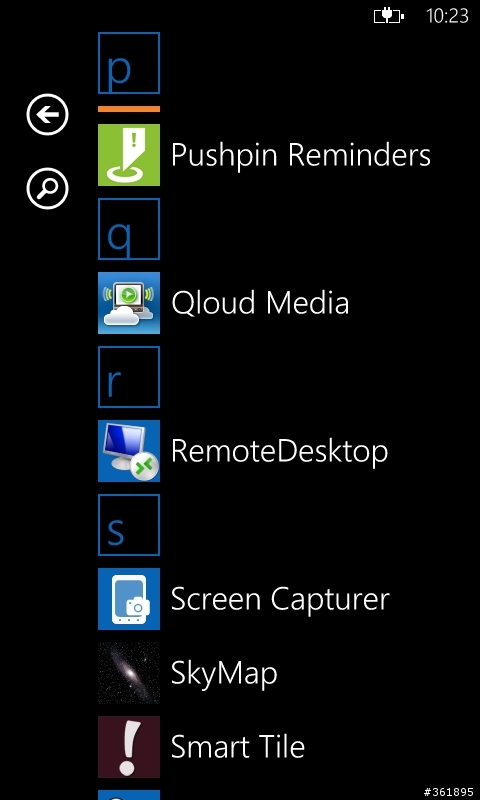Tap the back arrow circle button
Viewport: 480px width, 800px height.
(47, 115)
